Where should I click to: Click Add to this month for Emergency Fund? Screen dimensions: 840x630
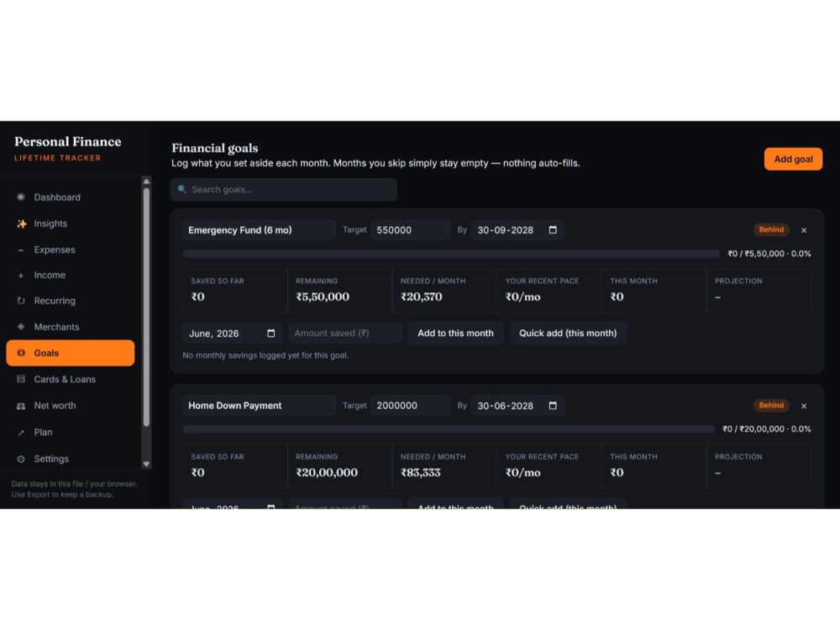[455, 333]
